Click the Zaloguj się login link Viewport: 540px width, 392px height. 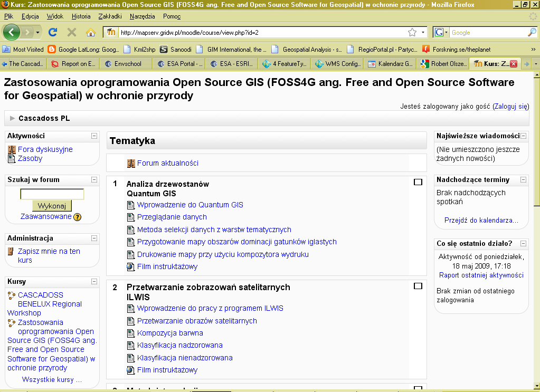(x=511, y=107)
